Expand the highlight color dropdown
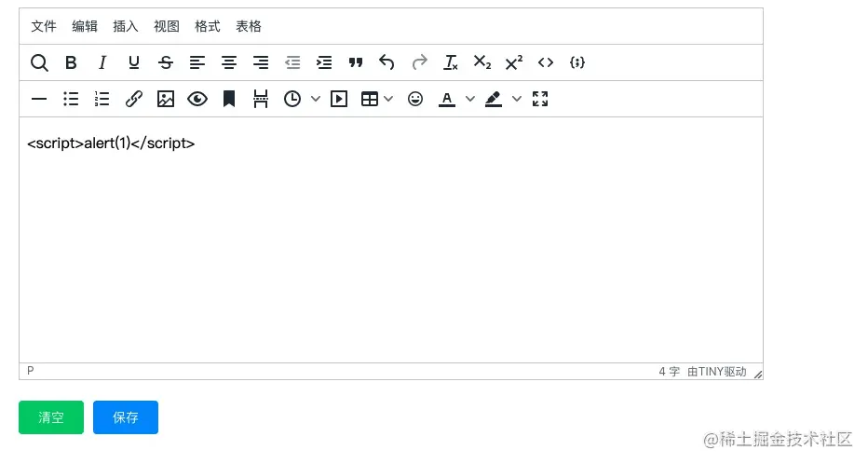The width and height of the screenshot is (868, 464). click(x=517, y=99)
